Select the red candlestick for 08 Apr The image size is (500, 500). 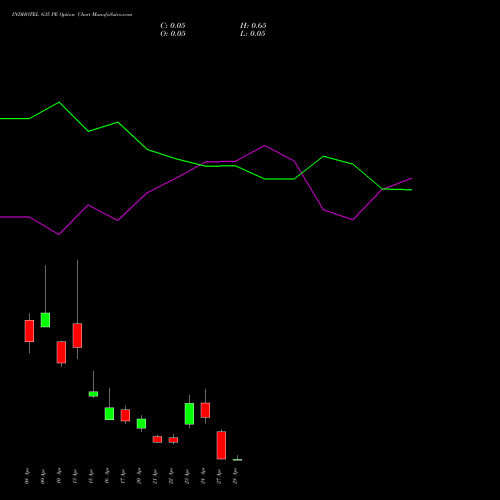tap(29, 331)
